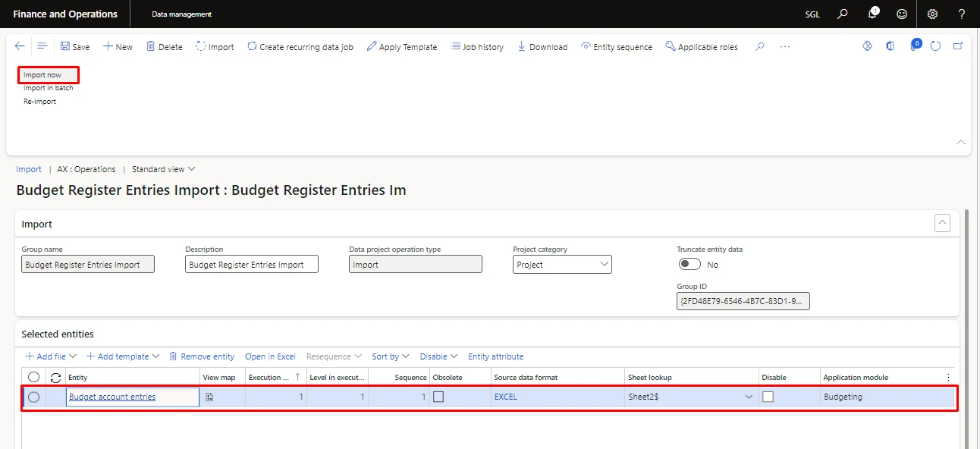The height and width of the screenshot is (449, 980).
Task: Click Open in Excel
Action: pos(270,356)
